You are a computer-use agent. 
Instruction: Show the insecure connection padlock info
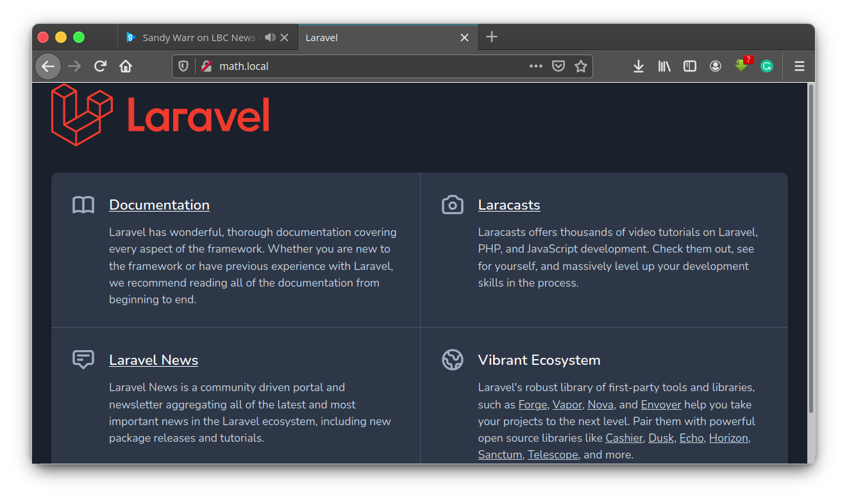pyautogui.click(x=206, y=66)
